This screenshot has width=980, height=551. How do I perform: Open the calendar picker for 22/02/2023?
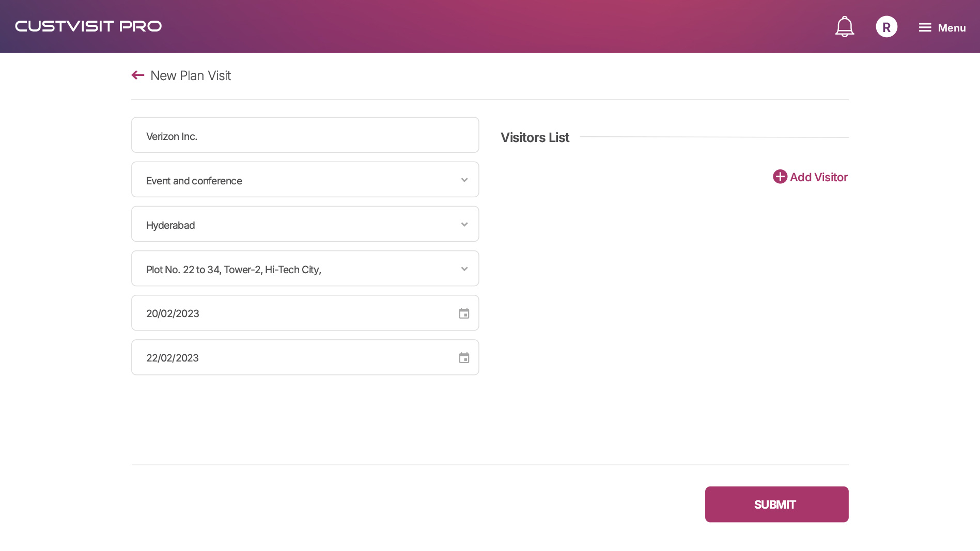[464, 358]
